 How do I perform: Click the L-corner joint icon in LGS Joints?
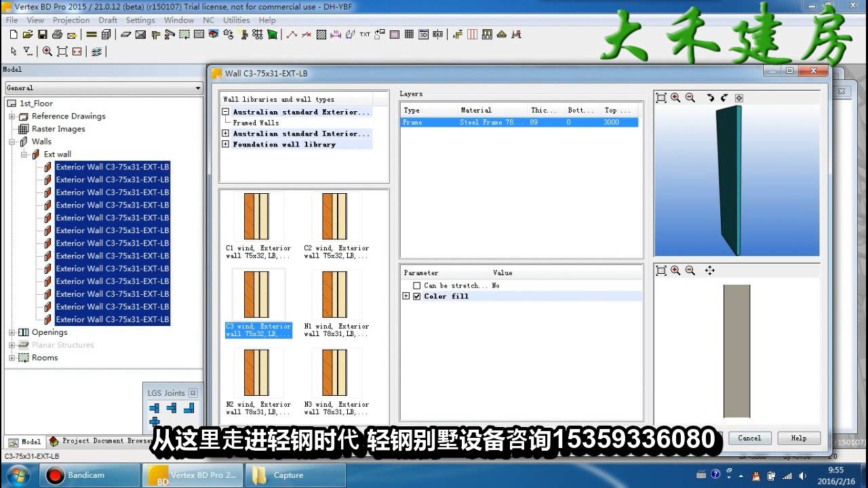[x=189, y=408]
